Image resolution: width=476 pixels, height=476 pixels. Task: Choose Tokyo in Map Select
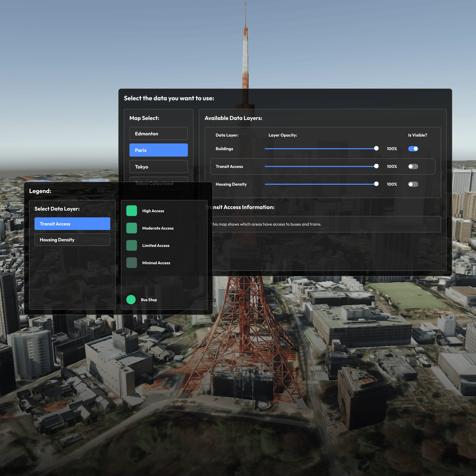[x=158, y=167]
